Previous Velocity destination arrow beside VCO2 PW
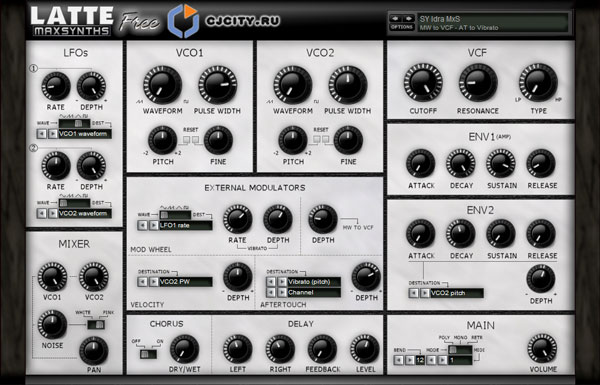Screen dimensions: 600x385 tap(142, 282)
